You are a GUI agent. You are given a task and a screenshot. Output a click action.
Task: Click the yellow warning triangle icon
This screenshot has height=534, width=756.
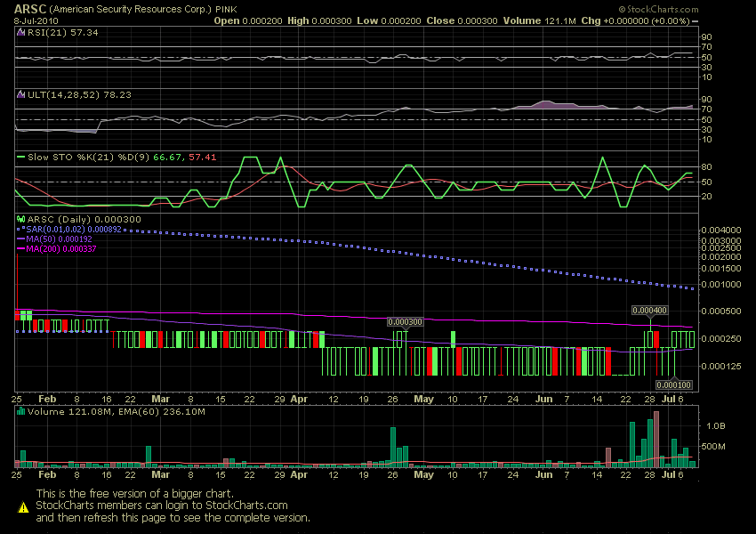click(x=22, y=506)
